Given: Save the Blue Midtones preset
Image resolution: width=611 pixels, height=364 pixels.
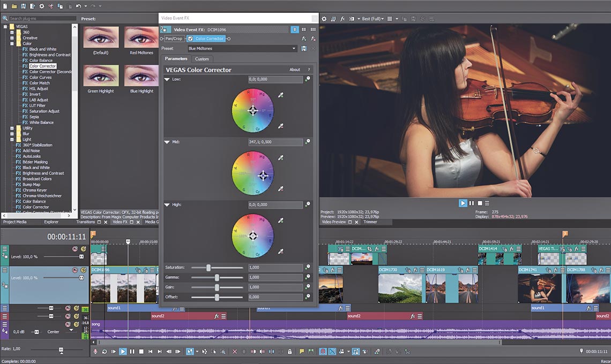Looking at the screenshot, I should point(304,49).
